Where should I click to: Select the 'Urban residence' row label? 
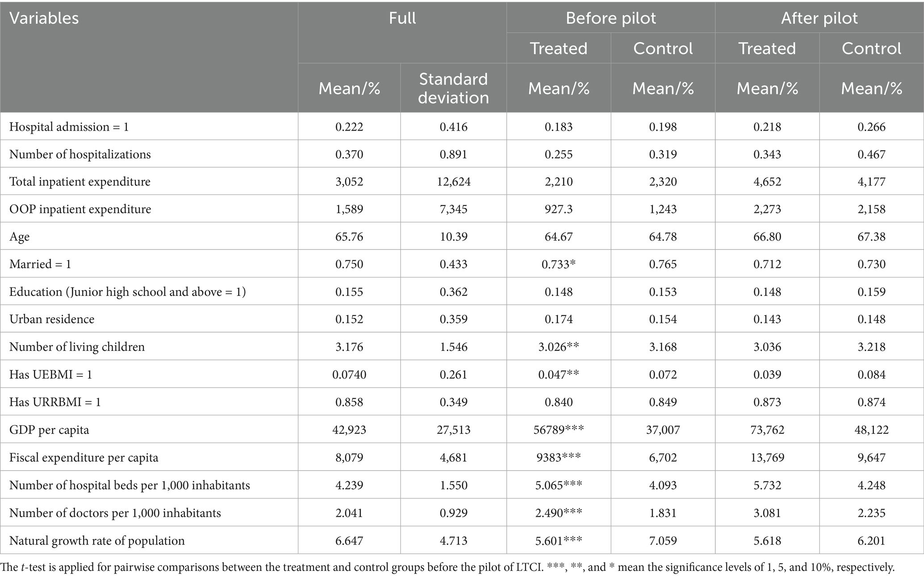coord(52,319)
